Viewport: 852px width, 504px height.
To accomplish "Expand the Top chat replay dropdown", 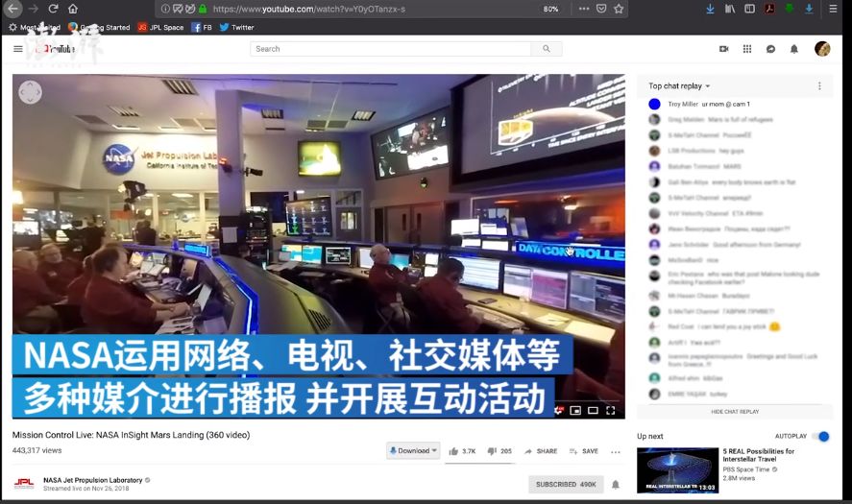I will 679,85.
